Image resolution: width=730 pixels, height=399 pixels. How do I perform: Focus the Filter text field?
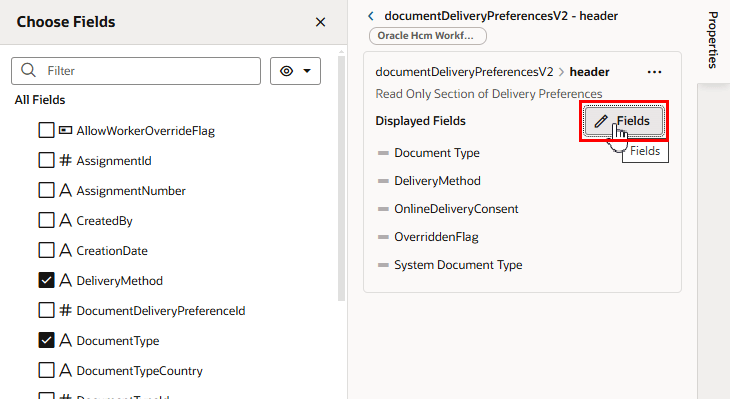(x=136, y=71)
